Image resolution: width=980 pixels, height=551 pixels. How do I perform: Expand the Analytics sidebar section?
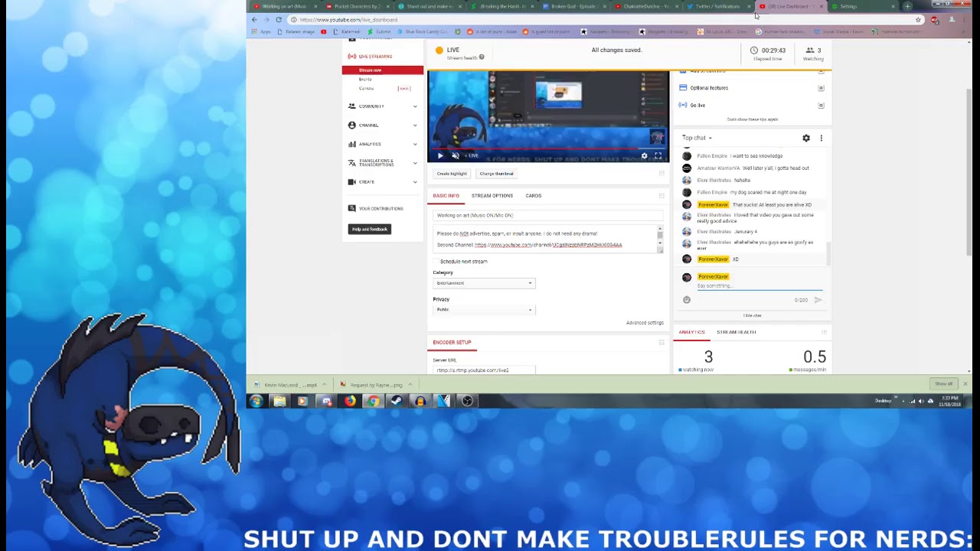(415, 144)
